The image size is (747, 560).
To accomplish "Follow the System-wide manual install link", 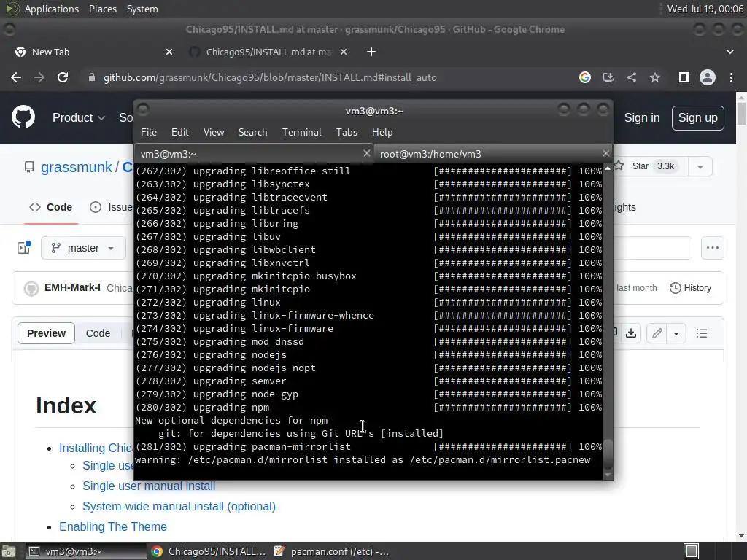I will 179,506.
